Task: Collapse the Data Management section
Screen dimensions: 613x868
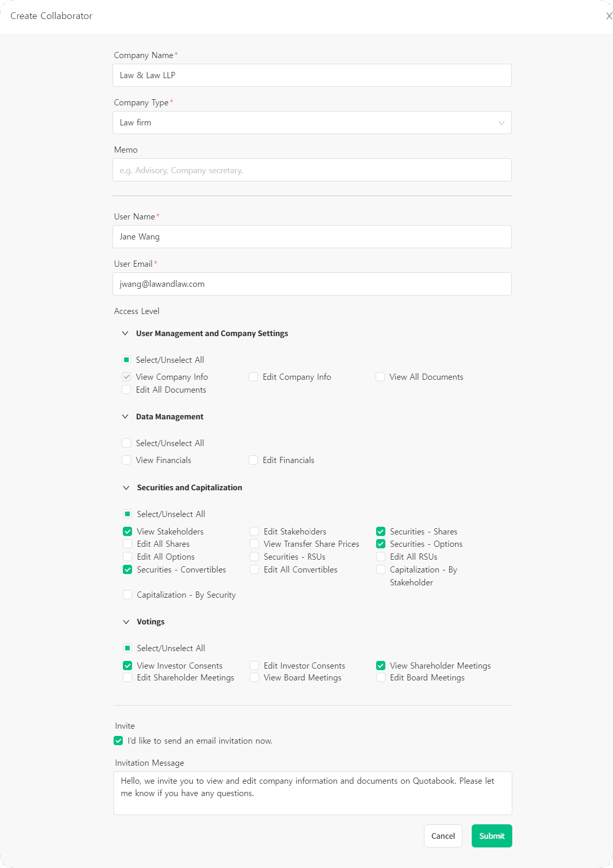Action: click(x=125, y=416)
